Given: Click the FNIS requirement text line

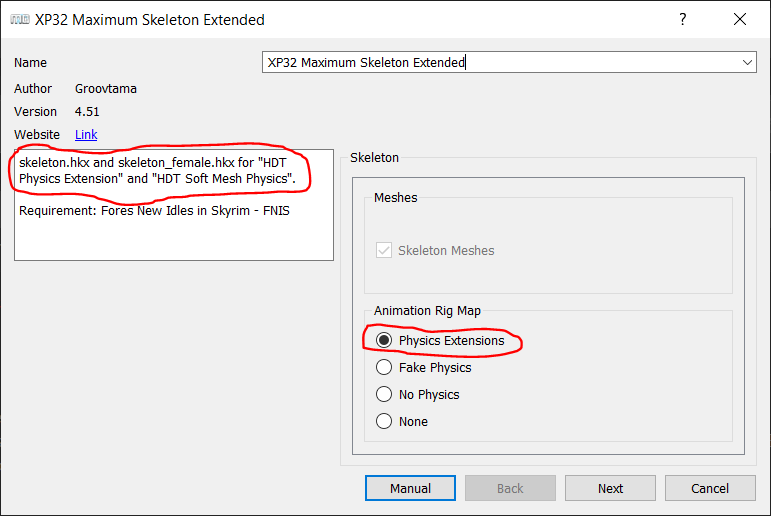Looking at the screenshot, I should coord(154,211).
